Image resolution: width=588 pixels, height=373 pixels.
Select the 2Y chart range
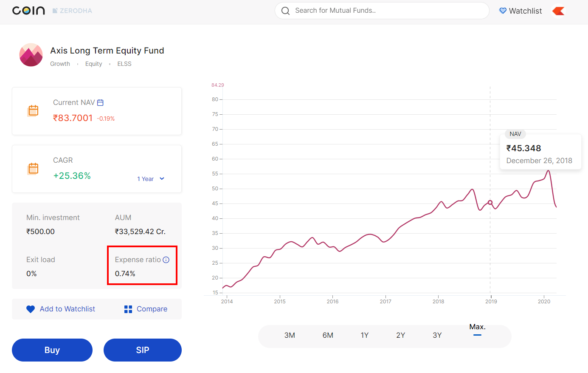[400, 335]
